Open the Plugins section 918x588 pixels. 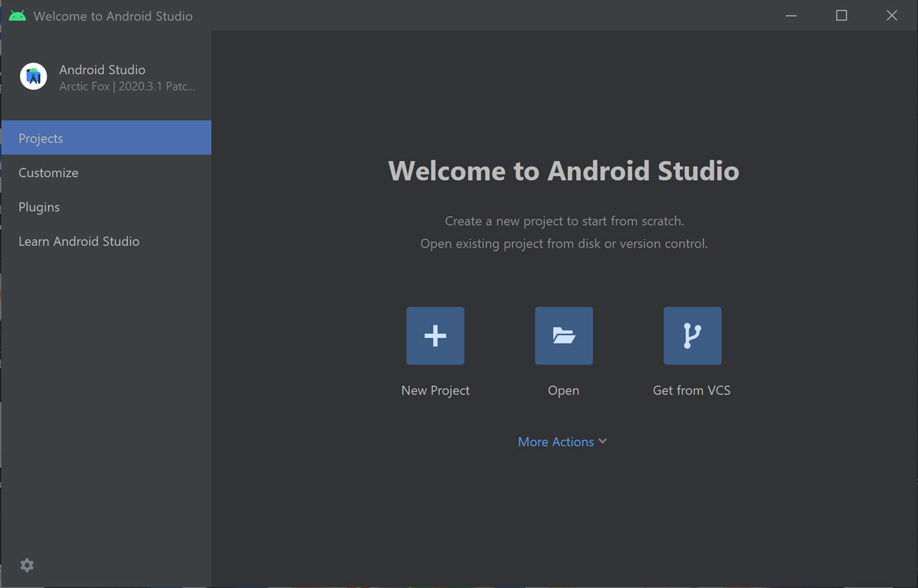[39, 207]
